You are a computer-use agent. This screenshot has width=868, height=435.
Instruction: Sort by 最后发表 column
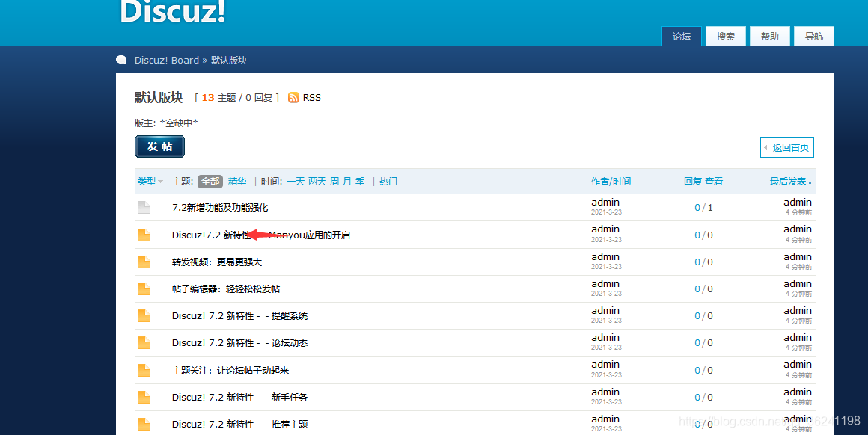click(x=791, y=182)
